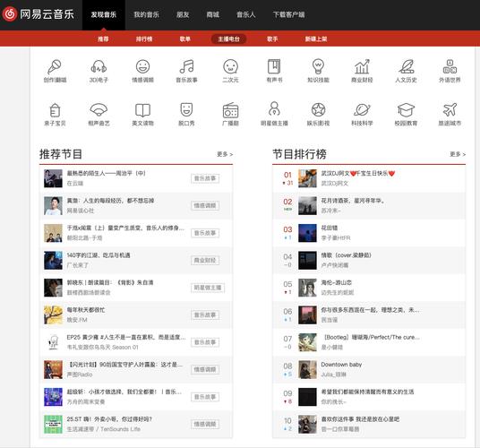Open program 每年秋天都很忙

pyautogui.click(x=86, y=310)
